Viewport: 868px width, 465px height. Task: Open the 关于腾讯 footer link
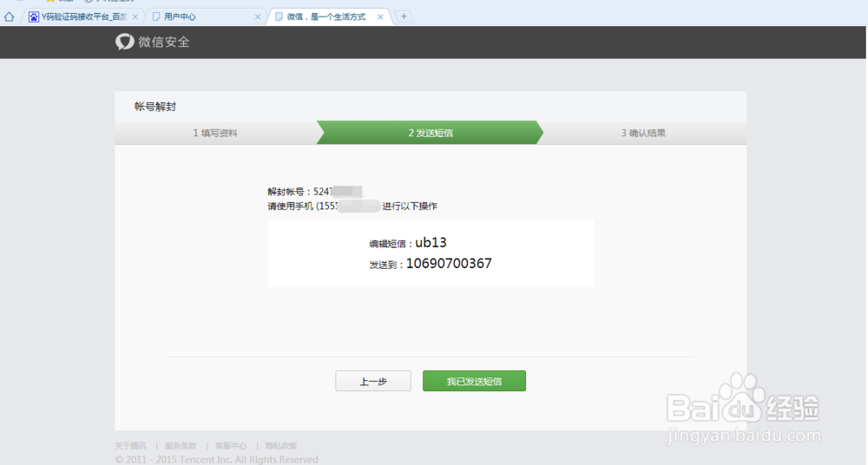pyautogui.click(x=130, y=446)
